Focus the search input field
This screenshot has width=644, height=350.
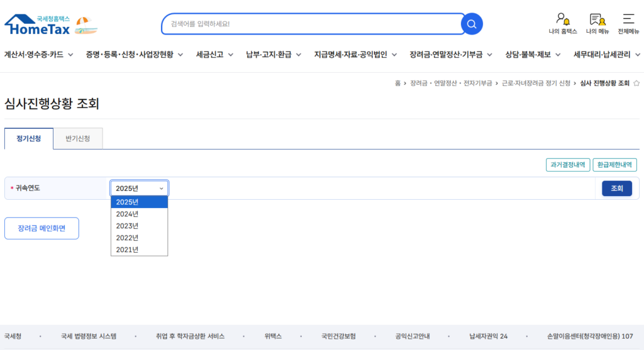[x=312, y=24]
